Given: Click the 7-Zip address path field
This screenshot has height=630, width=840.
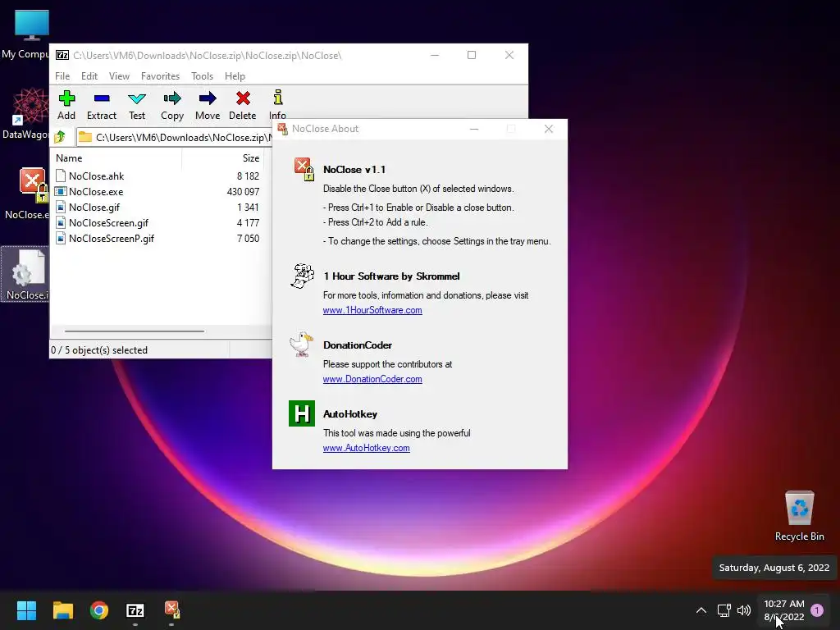Looking at the screenshot, I should (176, 137).
